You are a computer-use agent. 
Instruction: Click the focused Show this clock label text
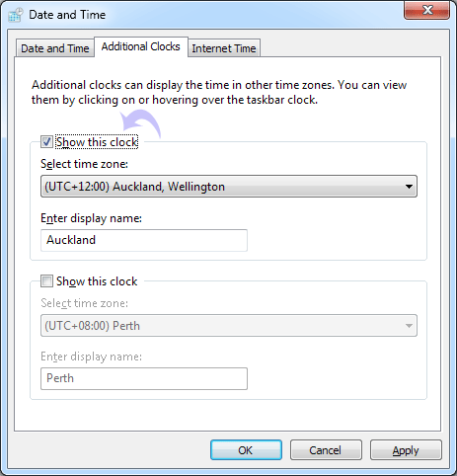click(97, 142)
